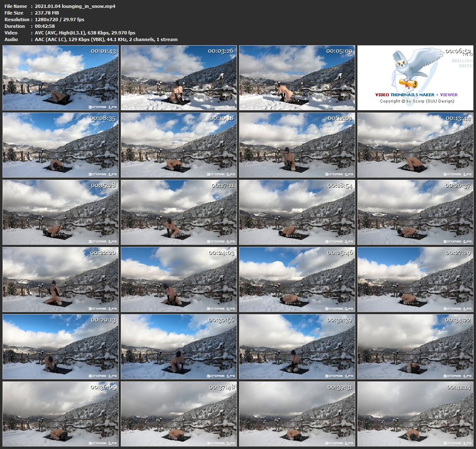Select the thumbnail at 00:03:26
The image size is (476, 449).
(x=179, y=78)
